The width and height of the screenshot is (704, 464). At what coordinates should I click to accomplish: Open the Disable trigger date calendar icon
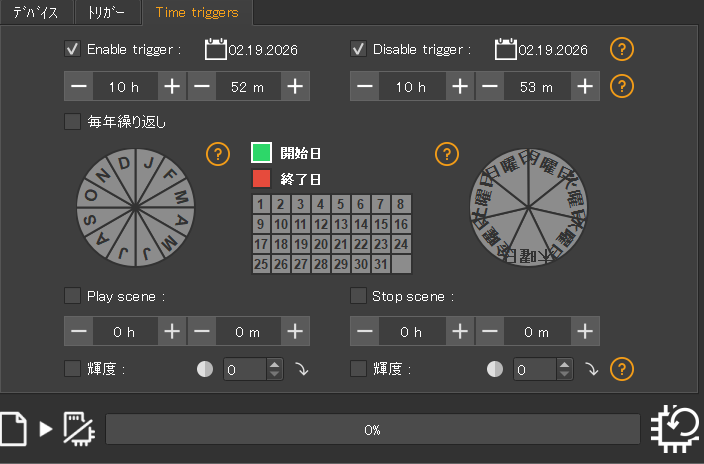click(505, 49)
